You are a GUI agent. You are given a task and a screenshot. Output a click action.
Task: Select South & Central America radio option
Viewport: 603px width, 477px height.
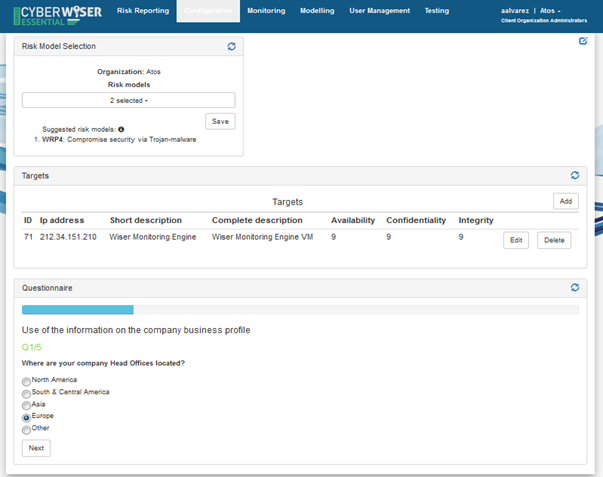click(26, 394)
